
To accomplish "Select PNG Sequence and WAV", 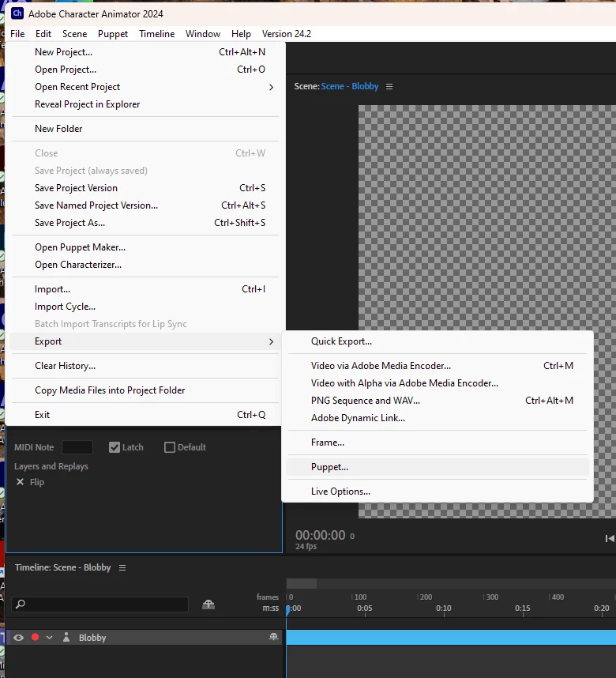I will pyautogui.click(x=438, y=401).
